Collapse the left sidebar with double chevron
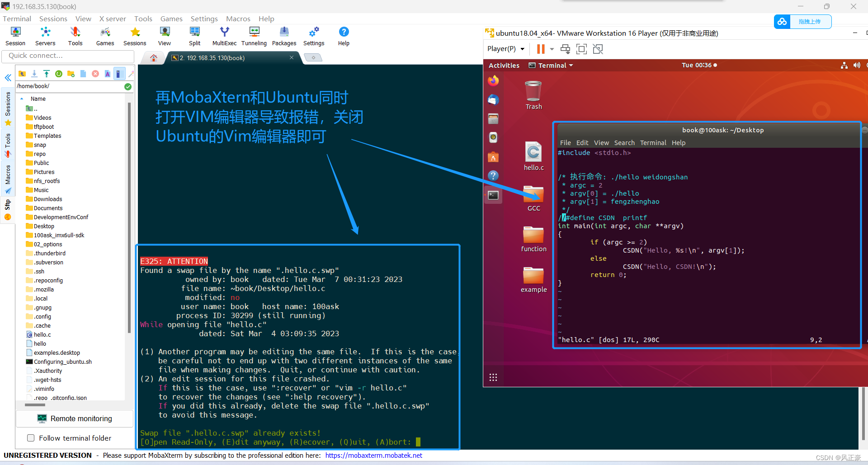The image size is (868, 465). 8,78
